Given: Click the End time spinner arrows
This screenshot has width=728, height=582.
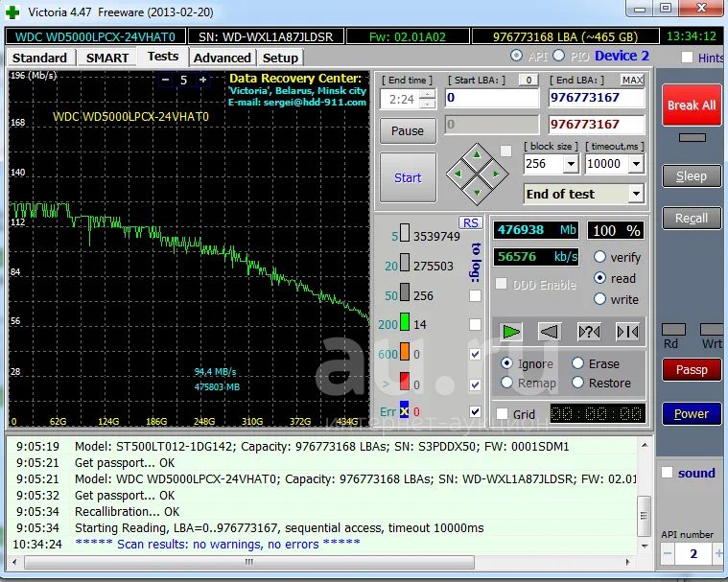Looking at the screenshot, I should click(428, 99).
